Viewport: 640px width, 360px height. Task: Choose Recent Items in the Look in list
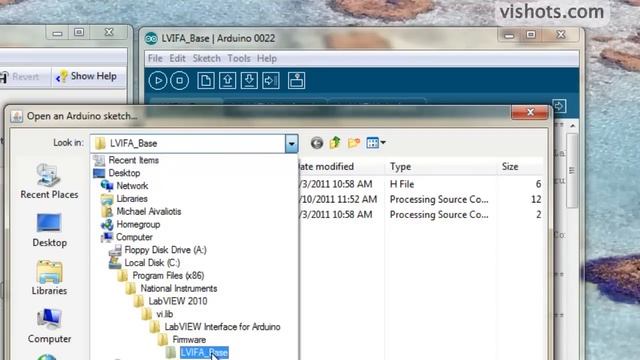(133, 160)
